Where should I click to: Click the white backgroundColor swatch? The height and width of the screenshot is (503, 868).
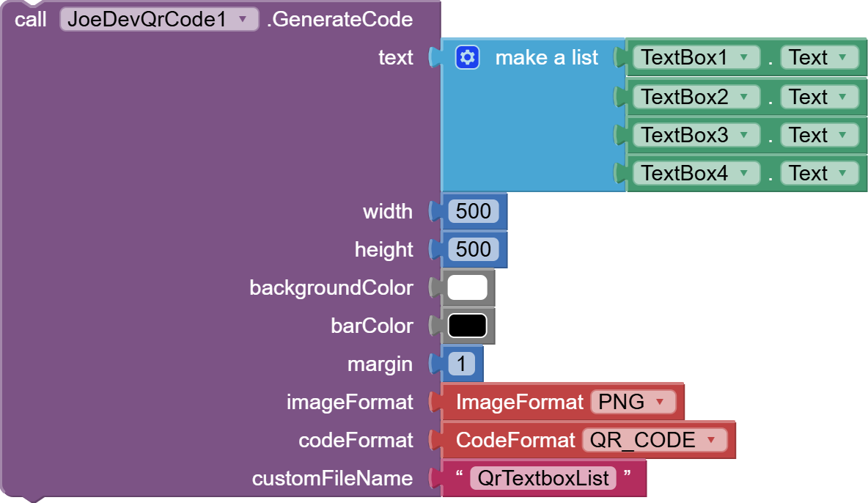(x=467, y=287)
